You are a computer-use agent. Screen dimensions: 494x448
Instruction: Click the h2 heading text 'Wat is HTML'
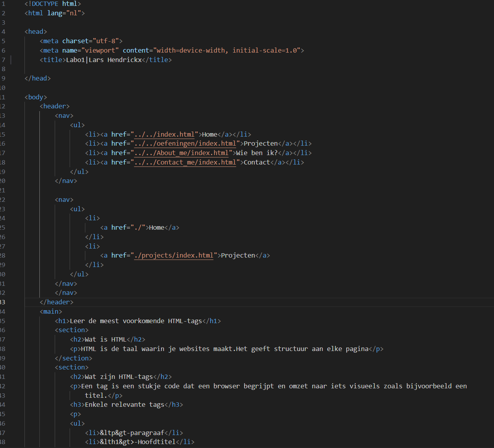(106, 340)
